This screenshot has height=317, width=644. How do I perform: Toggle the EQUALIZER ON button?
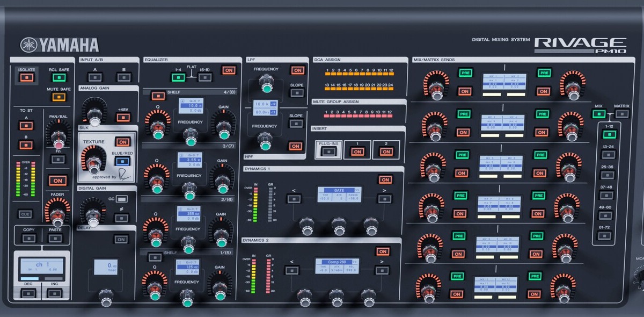pyautogui.click(x=229, y=70)
